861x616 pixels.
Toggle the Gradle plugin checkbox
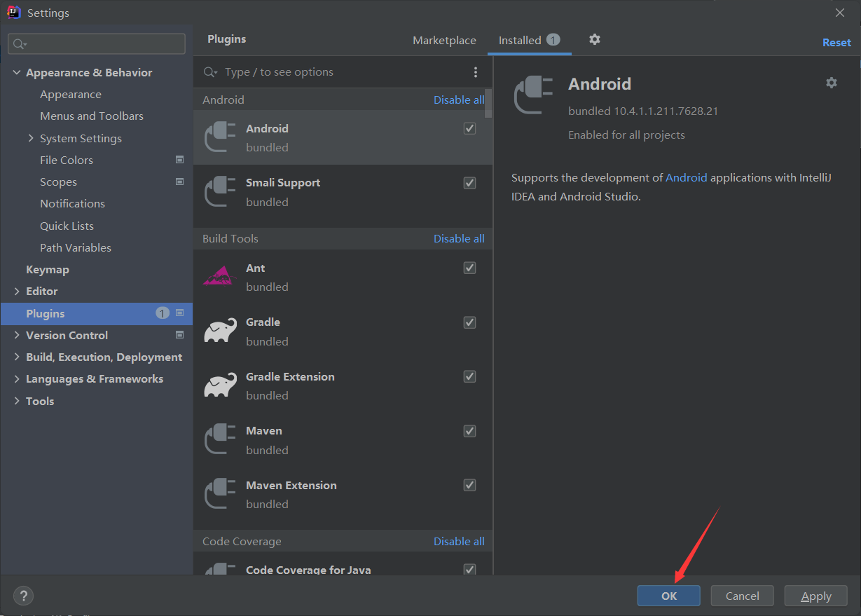470,322
